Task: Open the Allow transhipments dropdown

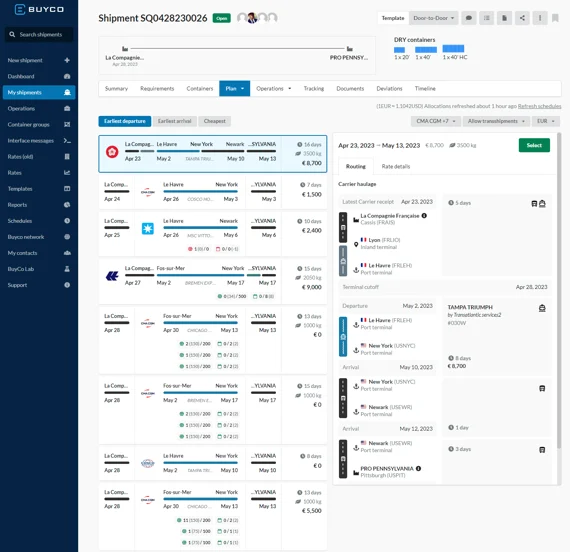Action: (496, 121)
